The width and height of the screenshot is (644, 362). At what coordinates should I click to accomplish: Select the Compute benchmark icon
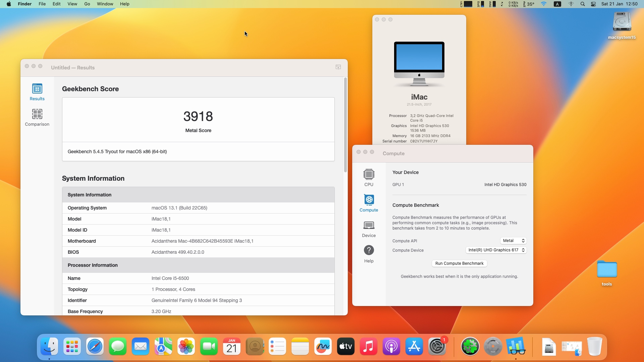[x=369, y=203]
